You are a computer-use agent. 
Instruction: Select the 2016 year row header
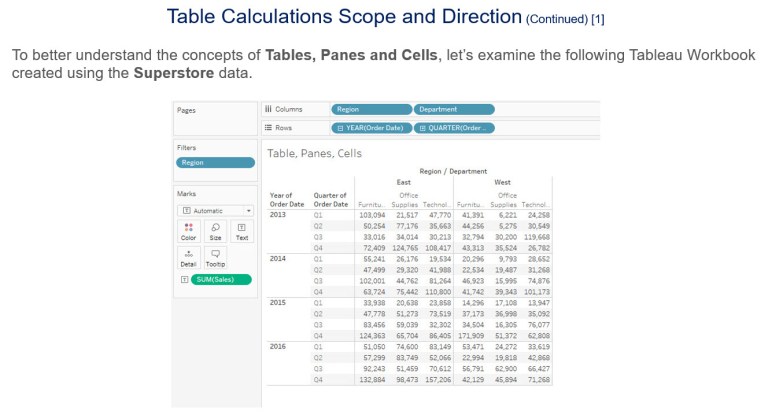278,346
